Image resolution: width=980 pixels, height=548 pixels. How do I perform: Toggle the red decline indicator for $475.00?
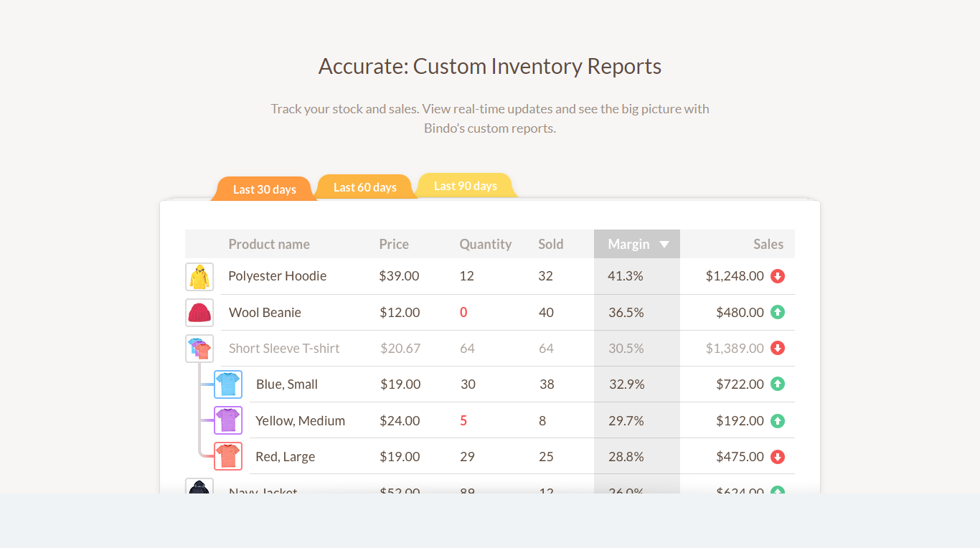[x=778, y=456]
